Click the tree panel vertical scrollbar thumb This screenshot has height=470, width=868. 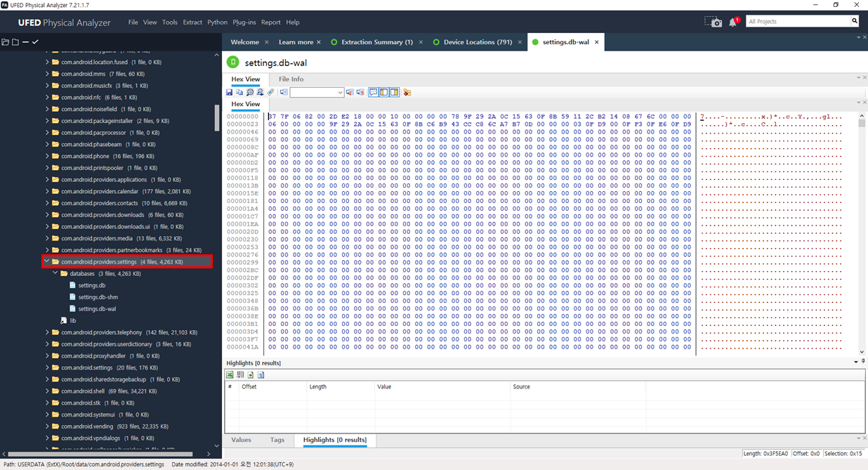click(x=217, y=118)
